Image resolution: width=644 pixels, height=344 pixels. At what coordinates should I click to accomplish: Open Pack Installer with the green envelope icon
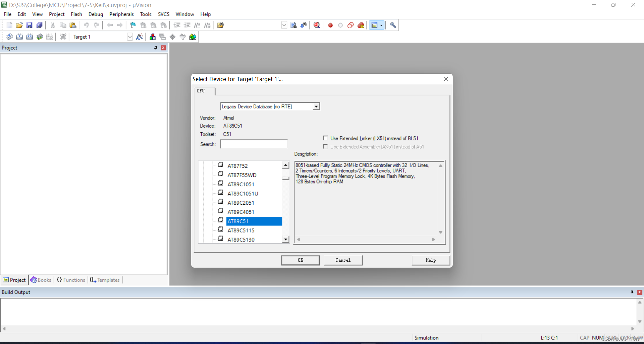tap(193, 37)
